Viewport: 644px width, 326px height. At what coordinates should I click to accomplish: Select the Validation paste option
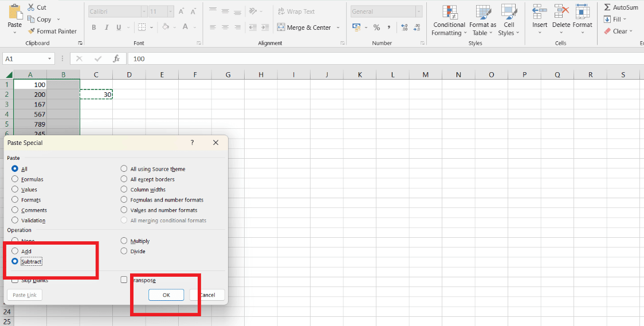coord(15,220)
